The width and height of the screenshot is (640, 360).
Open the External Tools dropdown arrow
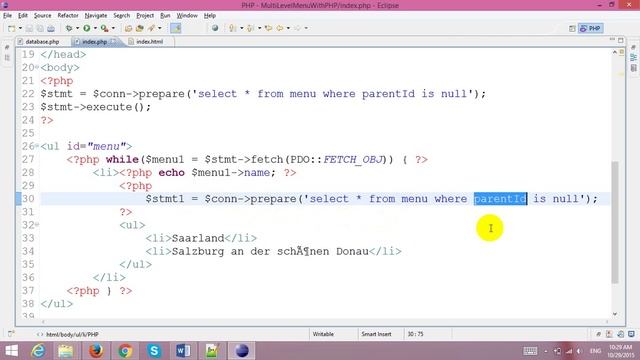[x=113, y=28]
